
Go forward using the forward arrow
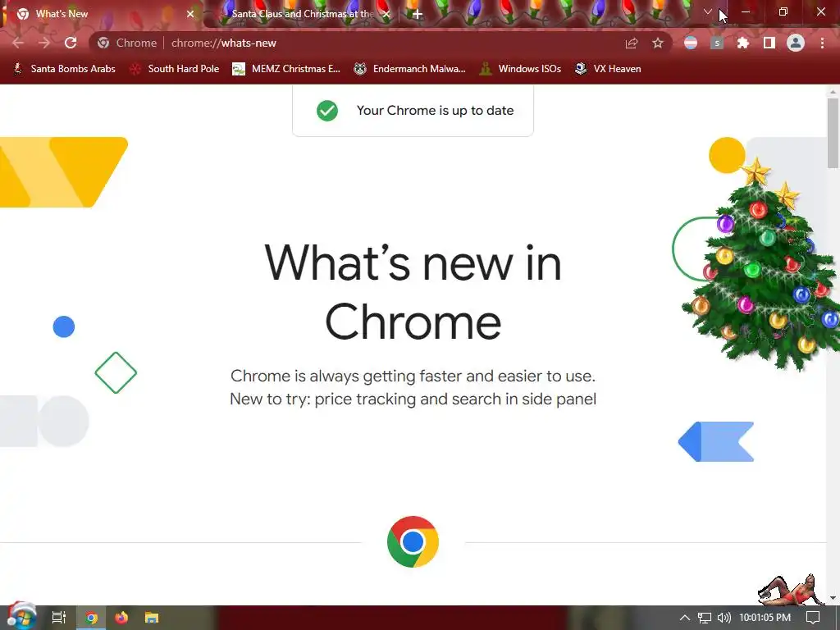44,43
